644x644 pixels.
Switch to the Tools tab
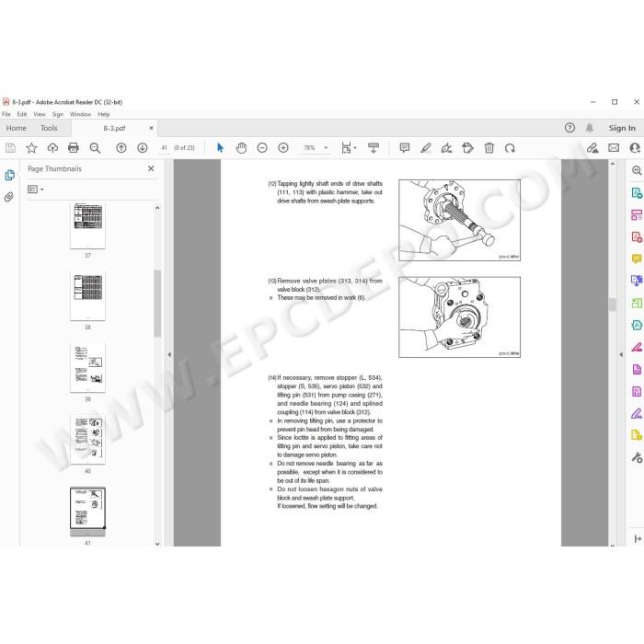[49, 128]
